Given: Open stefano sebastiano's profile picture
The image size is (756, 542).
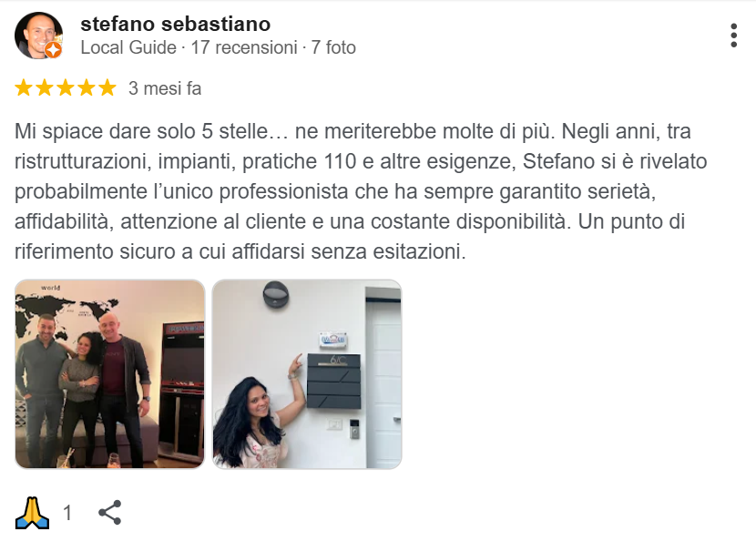Looking at the screenshot, I should pos(38,36).
